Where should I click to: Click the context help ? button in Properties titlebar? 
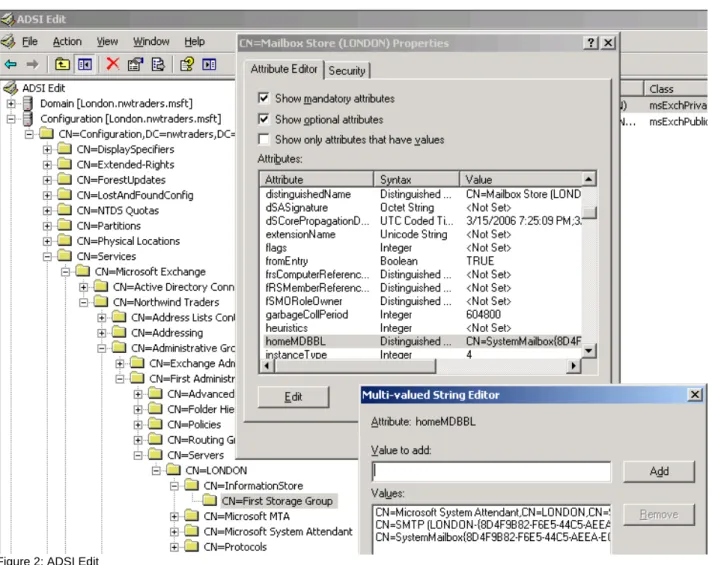tap(590, 43)
